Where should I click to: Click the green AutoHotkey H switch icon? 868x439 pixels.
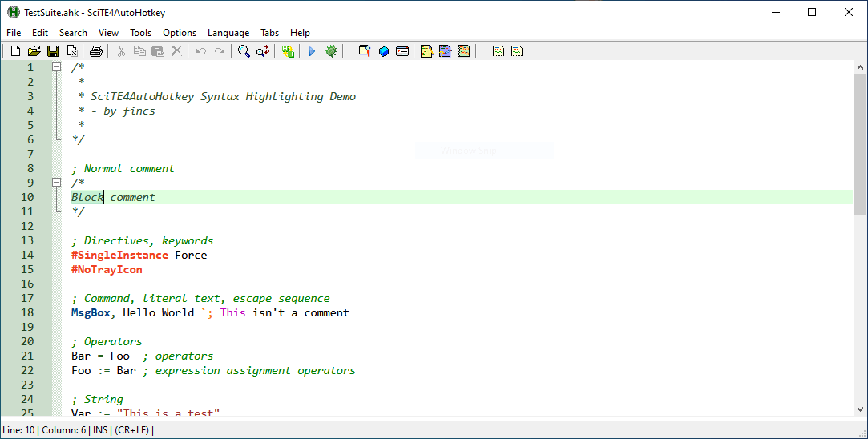pyautogui.click(x=288, y=51)
